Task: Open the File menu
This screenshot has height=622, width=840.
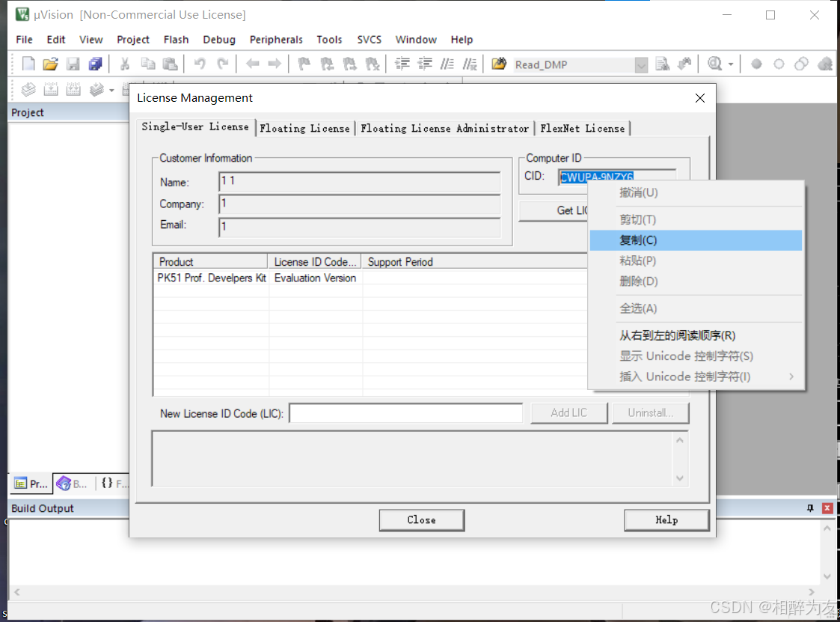Action: pos(24,39)
